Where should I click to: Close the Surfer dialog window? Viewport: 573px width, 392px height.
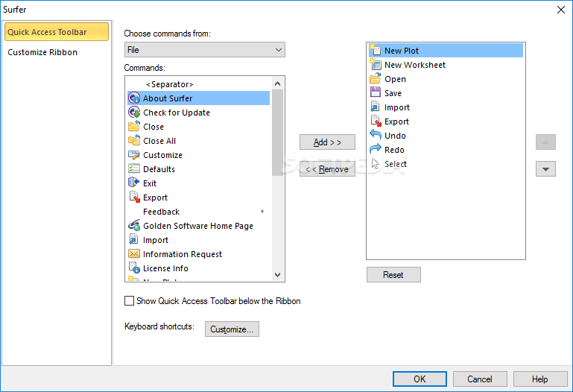click(x=561, y=10)
